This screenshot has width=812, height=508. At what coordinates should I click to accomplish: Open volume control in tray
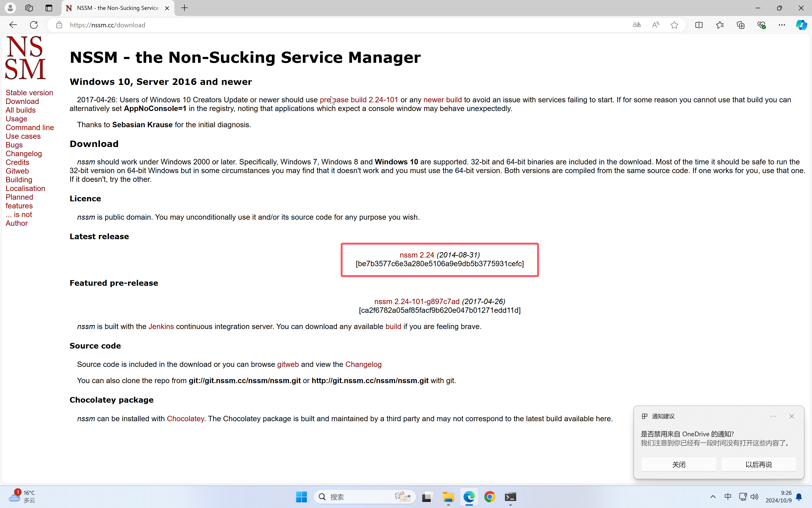pos(754,497)
